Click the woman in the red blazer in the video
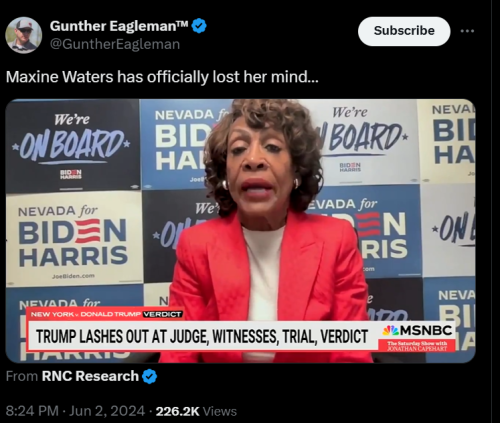This screenshot has height=423, width=500. [x=265, y=230]
